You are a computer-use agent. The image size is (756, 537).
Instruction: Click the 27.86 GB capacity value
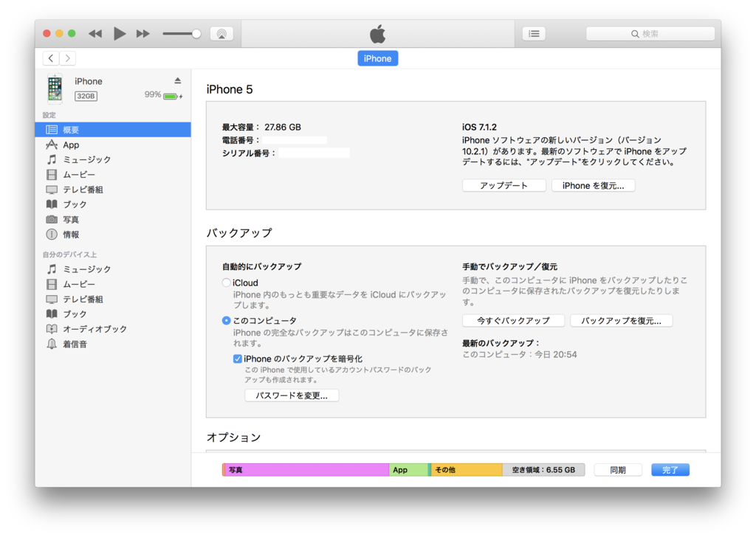(x=283, y=127)
